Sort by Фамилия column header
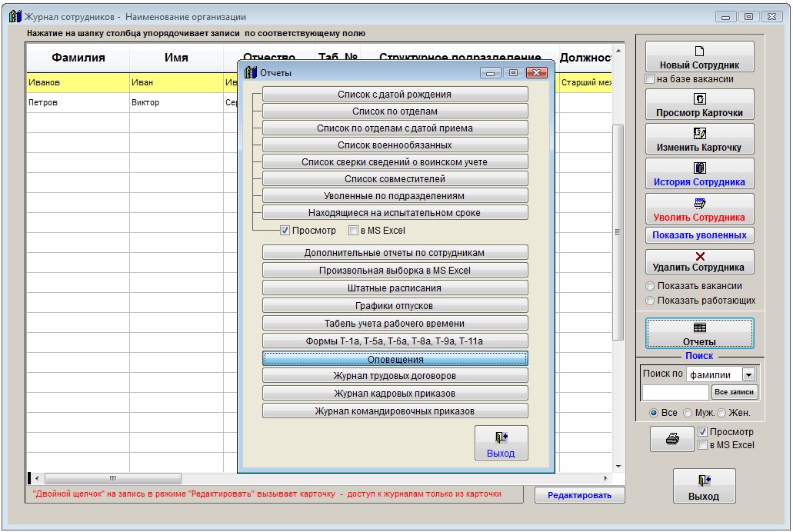Image resolution: width=793 pixels, height=532 pixels. coord(78,58)
